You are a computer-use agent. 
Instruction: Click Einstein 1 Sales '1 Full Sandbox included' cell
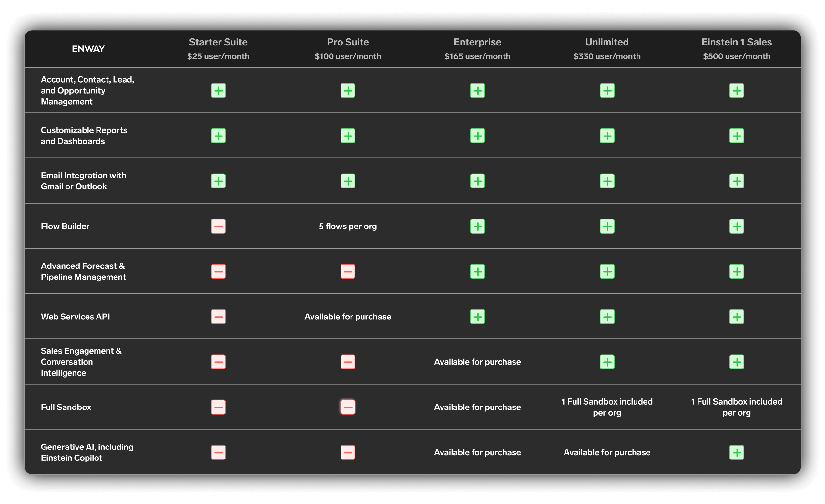(x=737, y=407)
